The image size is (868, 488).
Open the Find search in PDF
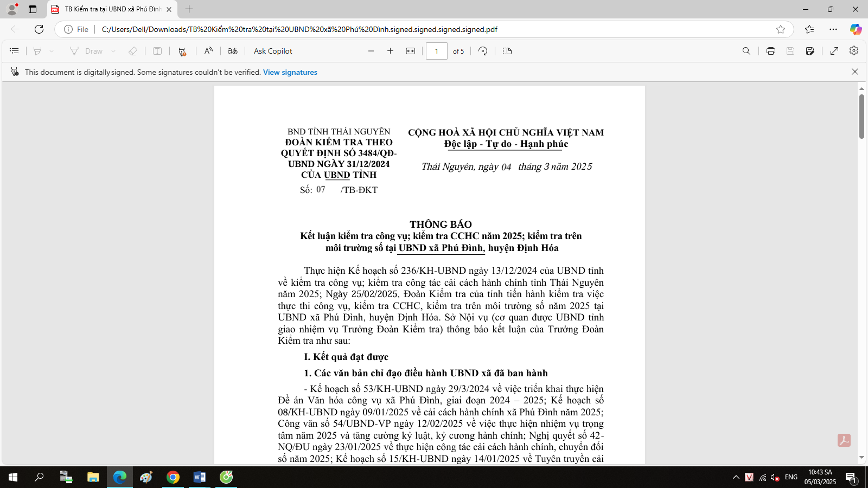[746, 51]
